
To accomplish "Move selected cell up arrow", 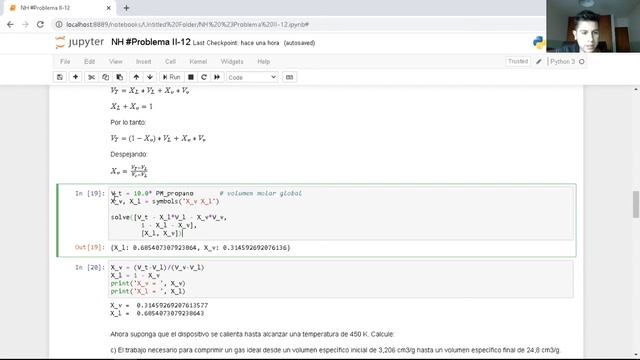I will pos(136,77).
